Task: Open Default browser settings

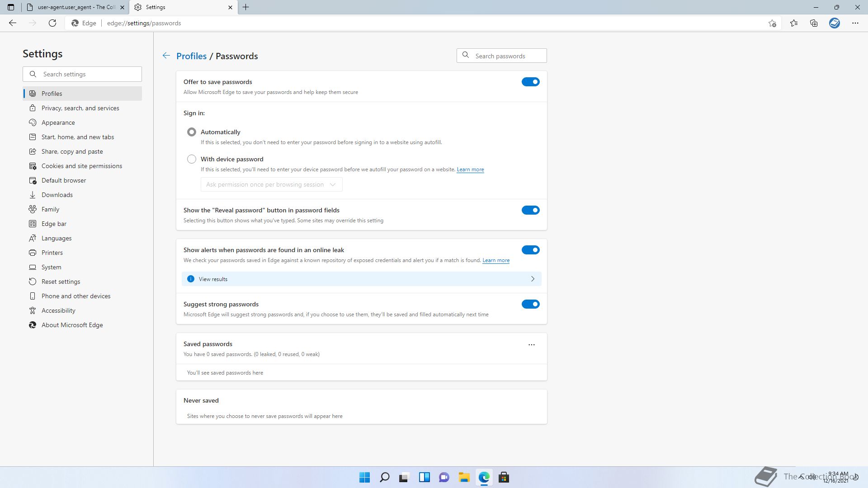Action: [x=82, y=180]
